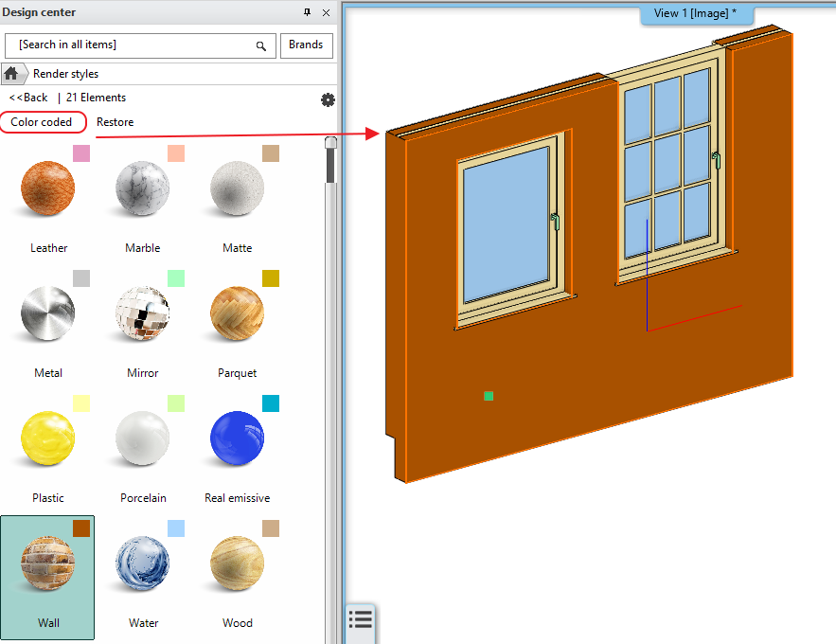
Task: Click the gray swatch above Metal
Action: pyautogui.click(x=81, y=278)
